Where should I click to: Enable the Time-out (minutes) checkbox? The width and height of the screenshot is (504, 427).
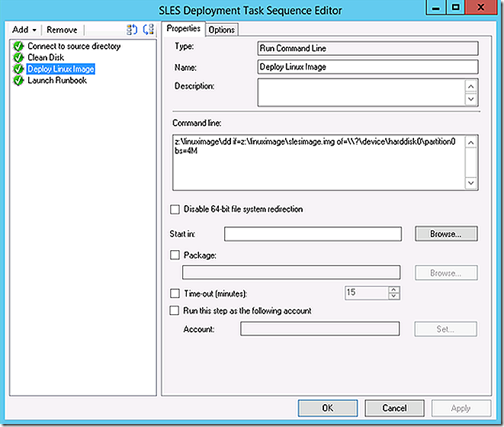coord(175,294)
